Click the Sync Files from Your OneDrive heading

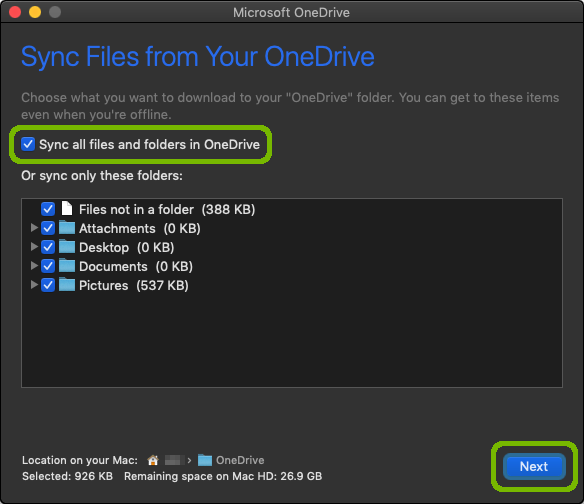[x=198, y=57]
